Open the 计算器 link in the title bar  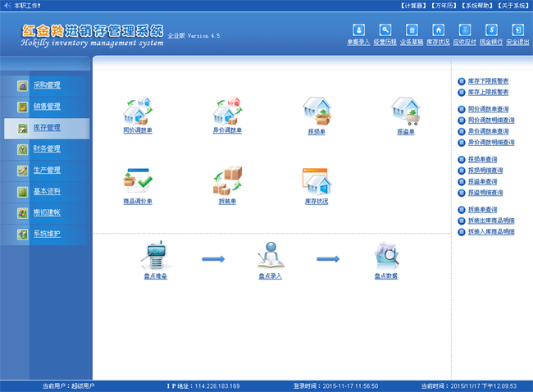pos(412,6)
